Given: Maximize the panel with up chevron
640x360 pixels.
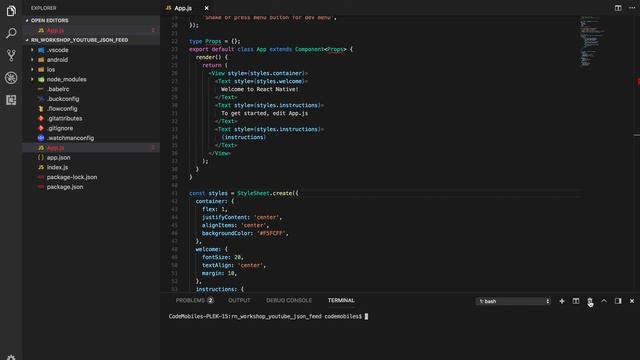Looking at the screenshot, I should click(604, 301).
